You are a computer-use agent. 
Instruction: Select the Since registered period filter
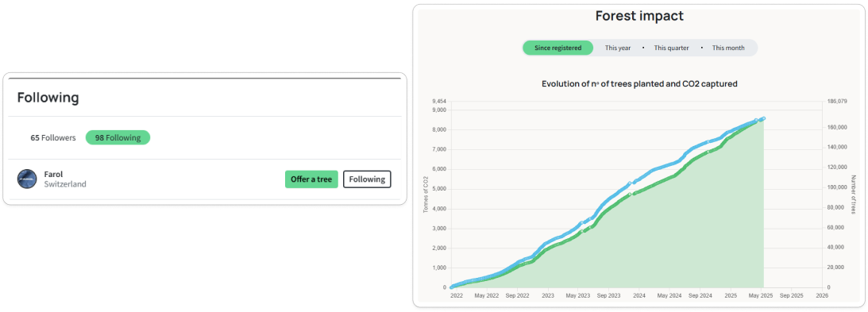(558, 48)
